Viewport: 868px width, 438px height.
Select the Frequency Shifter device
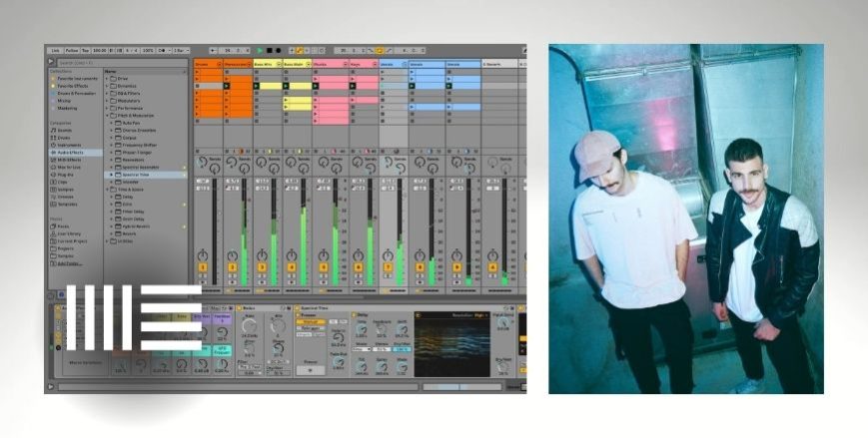click(x=136, y=145)
